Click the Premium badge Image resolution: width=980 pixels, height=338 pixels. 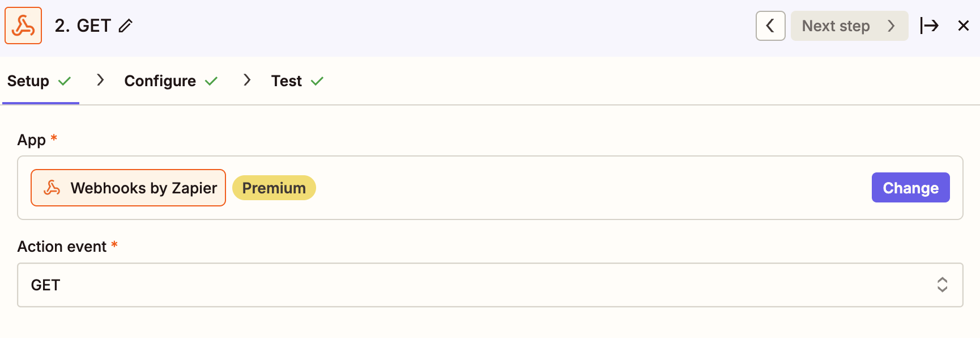coord(274,188)
